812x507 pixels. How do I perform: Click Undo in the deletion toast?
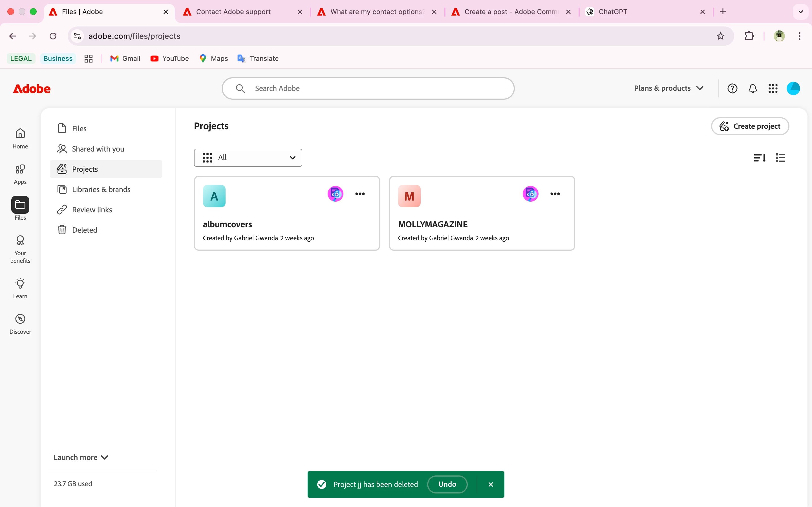click(x=447, y=484)
